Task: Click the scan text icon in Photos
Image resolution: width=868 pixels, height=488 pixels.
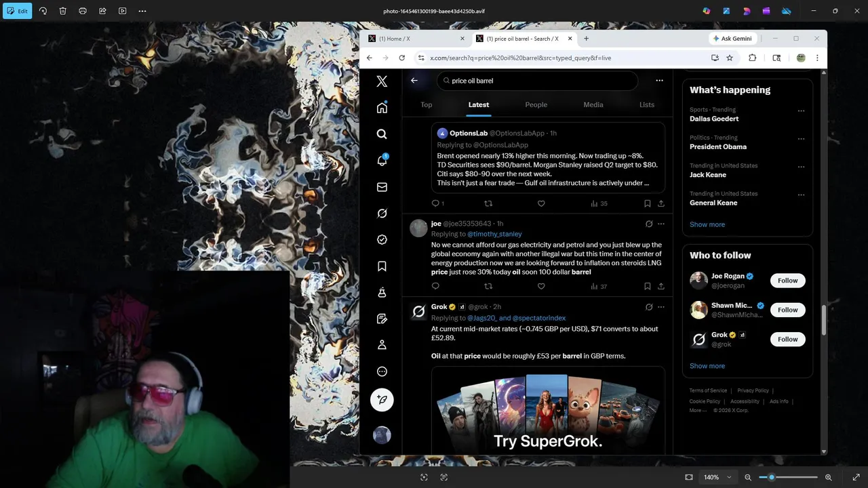Action: point(444,477)
